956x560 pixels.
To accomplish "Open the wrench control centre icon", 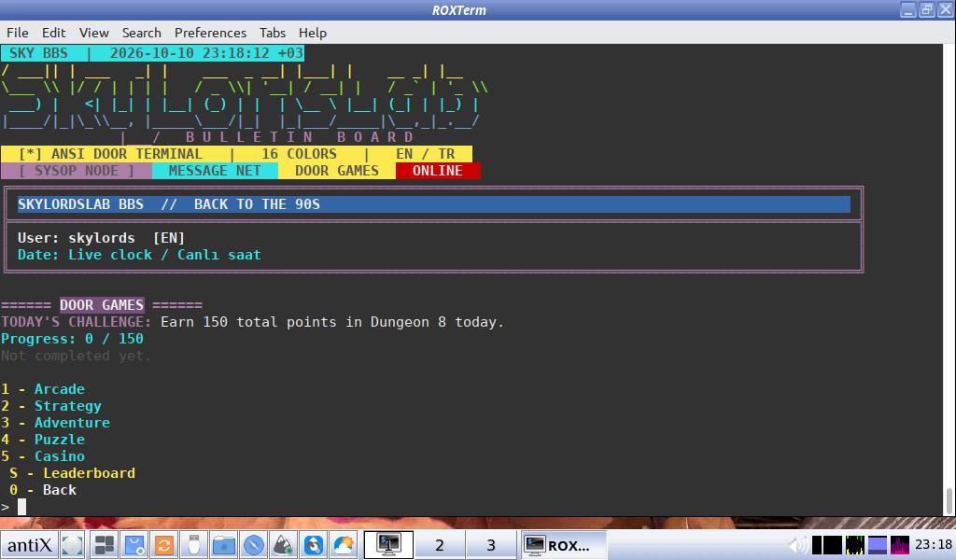I will tap(314, 545).
